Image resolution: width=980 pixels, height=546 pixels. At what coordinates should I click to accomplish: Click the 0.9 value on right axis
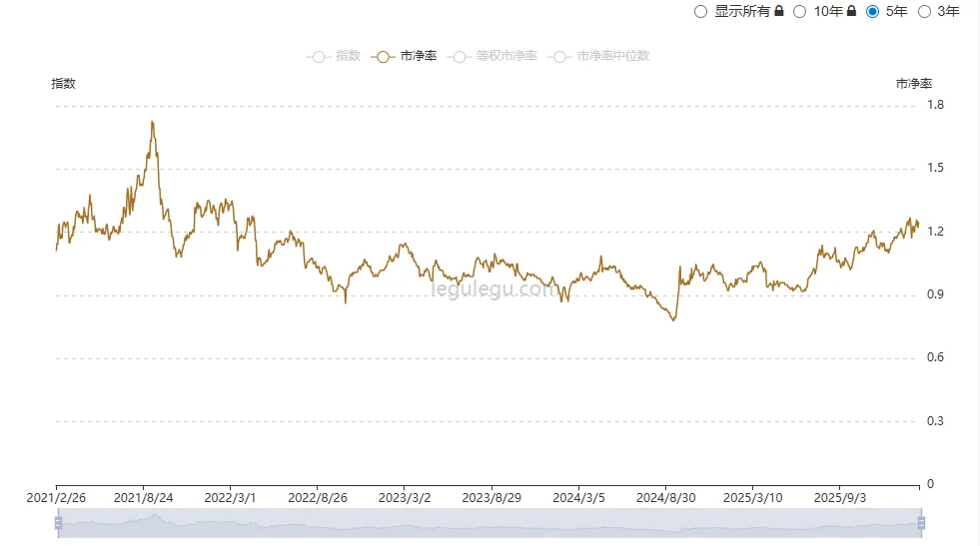coord(935,294)
